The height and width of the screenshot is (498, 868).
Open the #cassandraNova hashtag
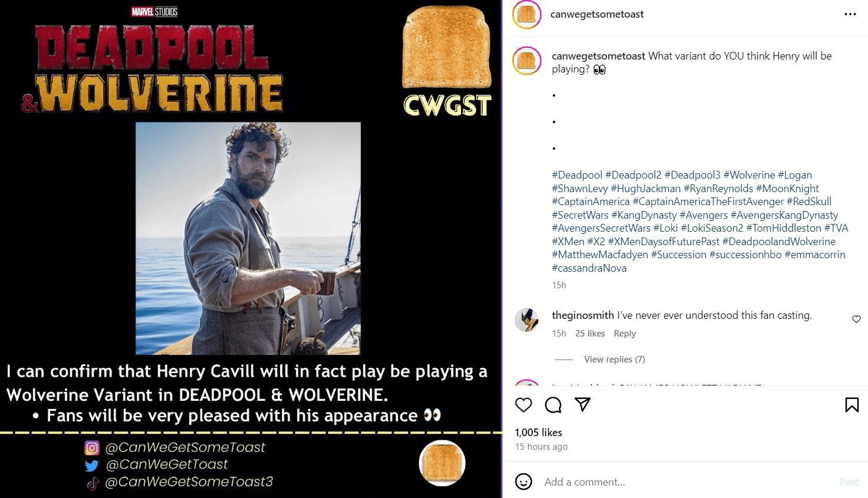click(589, 268)
